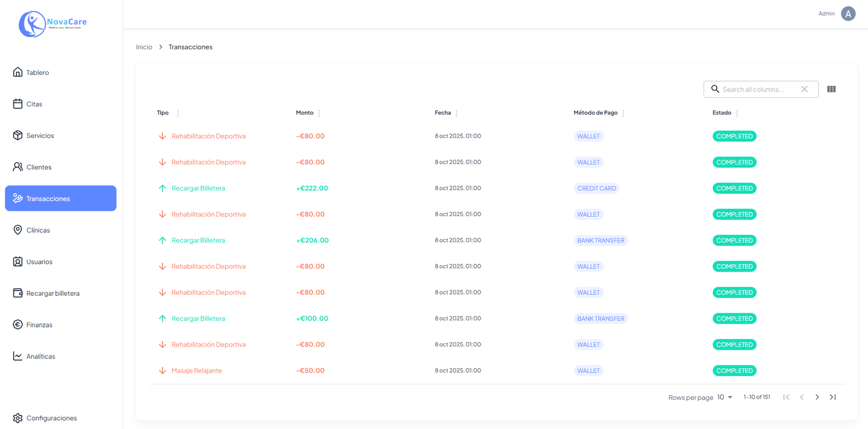Open Monto column options menu
The height and width of the screenshot is (429, 868).
[319, 113]
